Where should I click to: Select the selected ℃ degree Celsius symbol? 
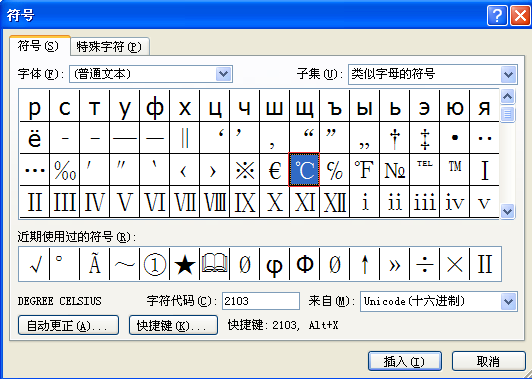[x=304, y=170]
